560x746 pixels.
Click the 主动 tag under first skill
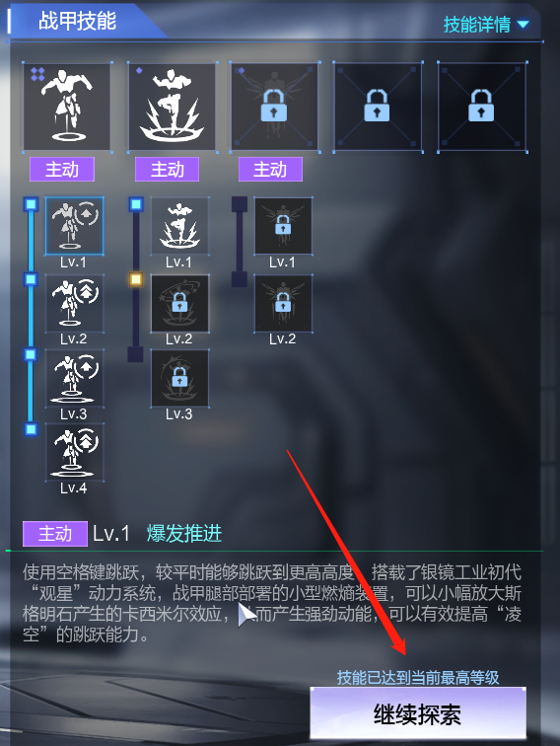tap(62, 170)
